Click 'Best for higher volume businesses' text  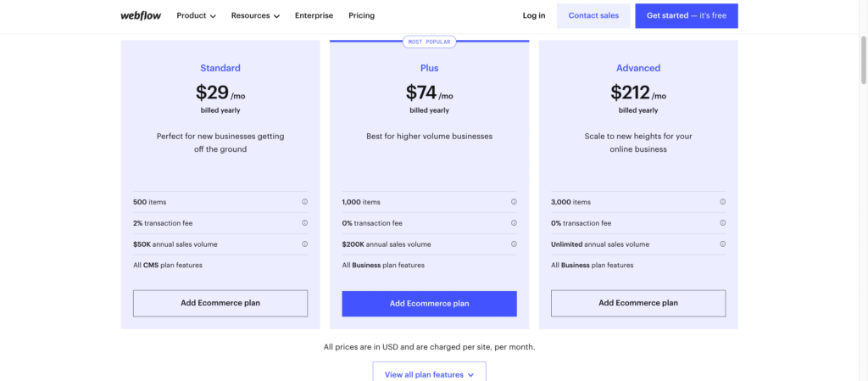point(429,137)
